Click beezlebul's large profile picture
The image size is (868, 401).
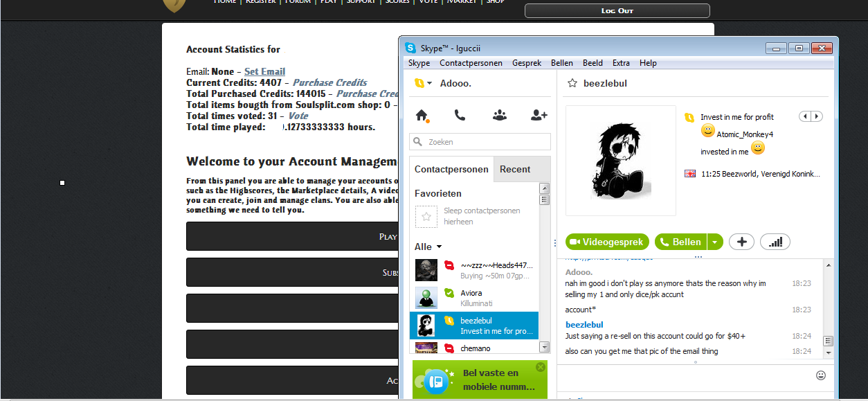(621, 161)
